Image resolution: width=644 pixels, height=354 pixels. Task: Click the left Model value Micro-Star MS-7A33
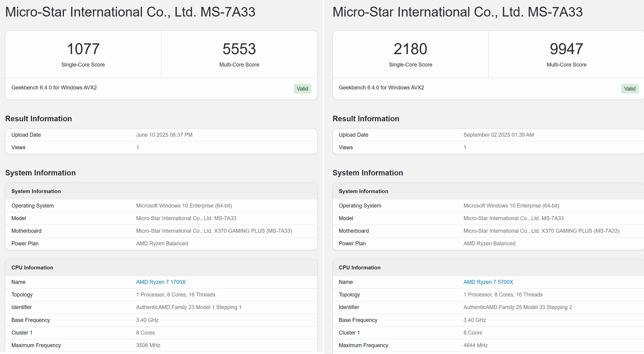coord(186,218)
